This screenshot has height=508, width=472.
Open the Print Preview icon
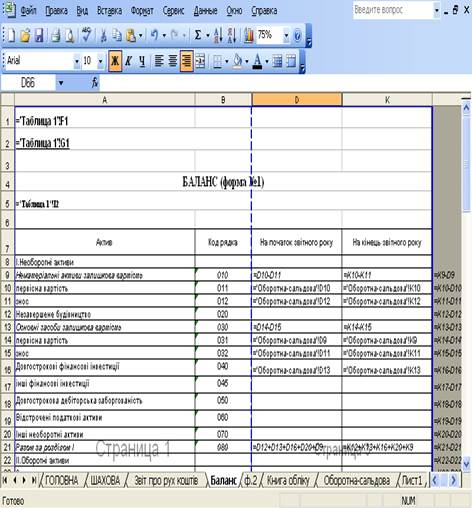coord(70,35)
